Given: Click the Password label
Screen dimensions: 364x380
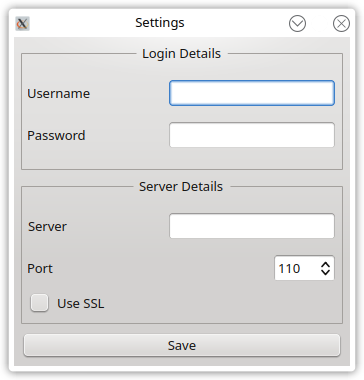Looking at the screenshot, I should 56,135.
